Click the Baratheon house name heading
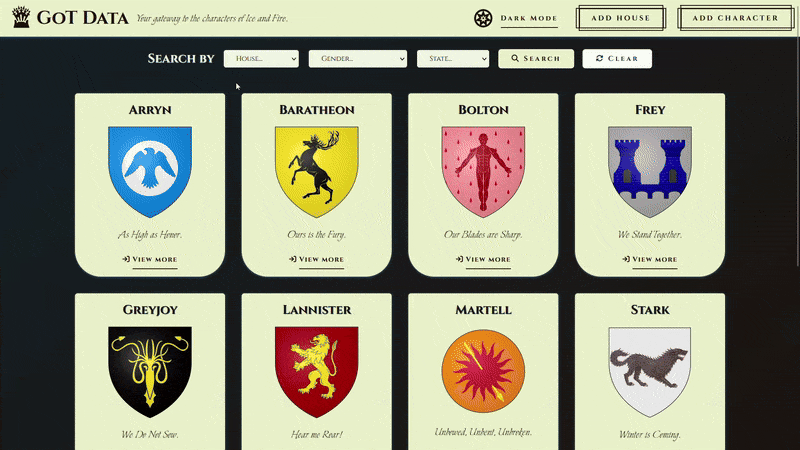The image size is (800, 450). (317, 110)
